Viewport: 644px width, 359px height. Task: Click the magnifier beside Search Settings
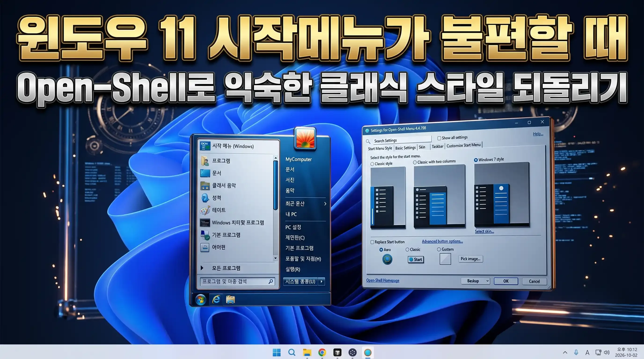[x=368, y=142]
